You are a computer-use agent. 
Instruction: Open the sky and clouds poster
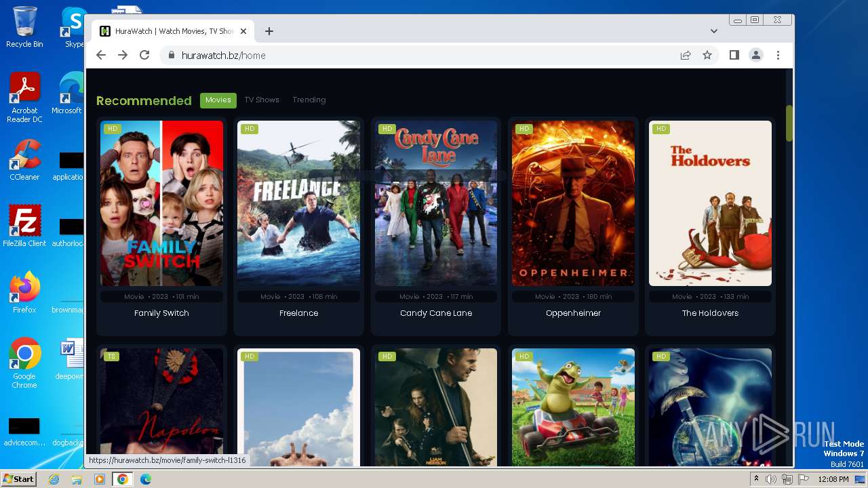click(298, 407)
